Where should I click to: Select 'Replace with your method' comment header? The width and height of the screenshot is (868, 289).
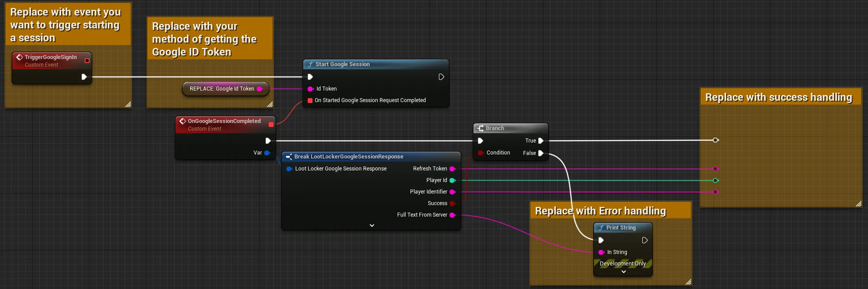click(210, 39)
